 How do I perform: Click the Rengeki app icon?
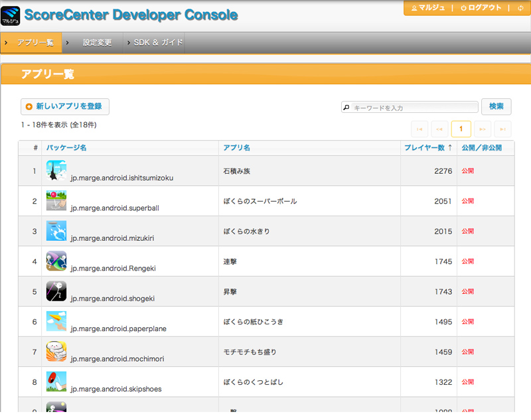click(56, 261)
